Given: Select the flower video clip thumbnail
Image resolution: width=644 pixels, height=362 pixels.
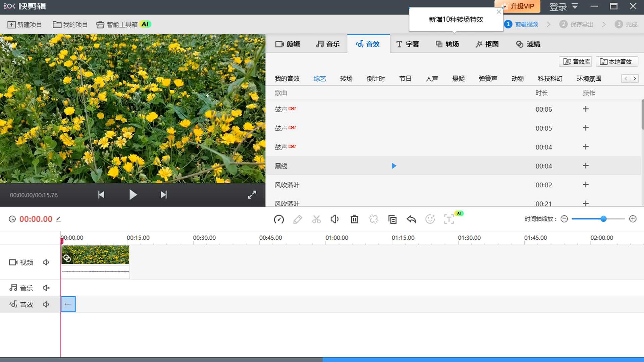Looking at the screenshot, I should click(x=95, y=255).
